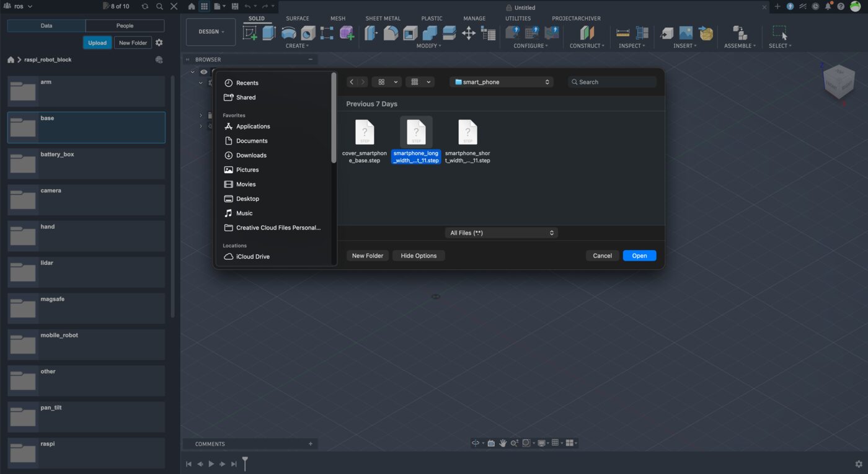Pick the Fillet tool in Modify
The image size is (868, 474).
[x=391, y=33]
